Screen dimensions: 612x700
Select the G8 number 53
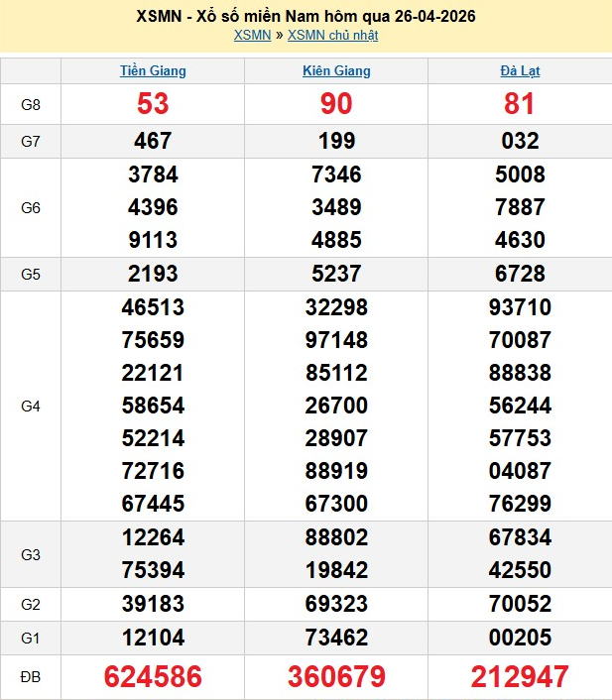pos(153,104)
